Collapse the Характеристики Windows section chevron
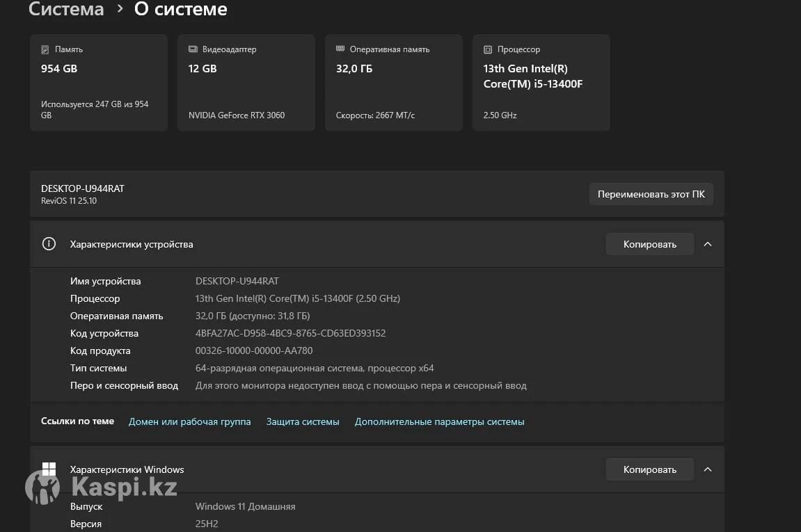This screenshot has height=532, width=801. tap(708, 469)
